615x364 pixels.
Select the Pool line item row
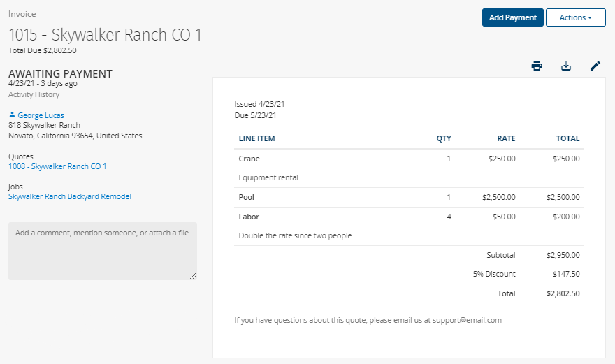[x=409, y=197]
